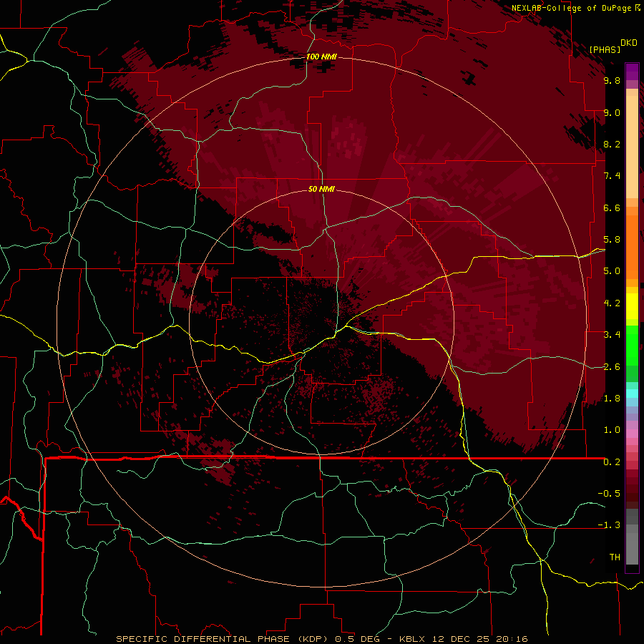The height and width of the screenshot is (644, 644).
Task: Click the light peach segment of the color bar
Action: click(x=632, y=147)
